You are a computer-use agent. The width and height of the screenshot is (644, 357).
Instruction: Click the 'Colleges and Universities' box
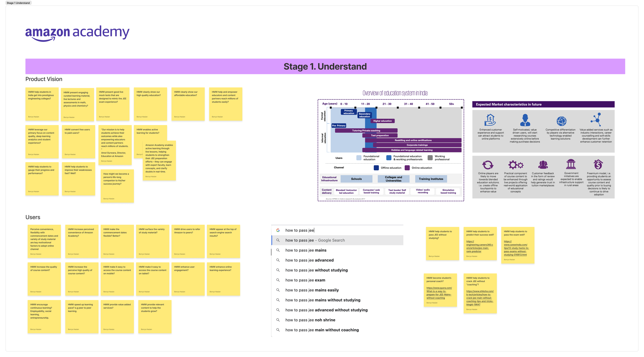[x=393, y=179]
